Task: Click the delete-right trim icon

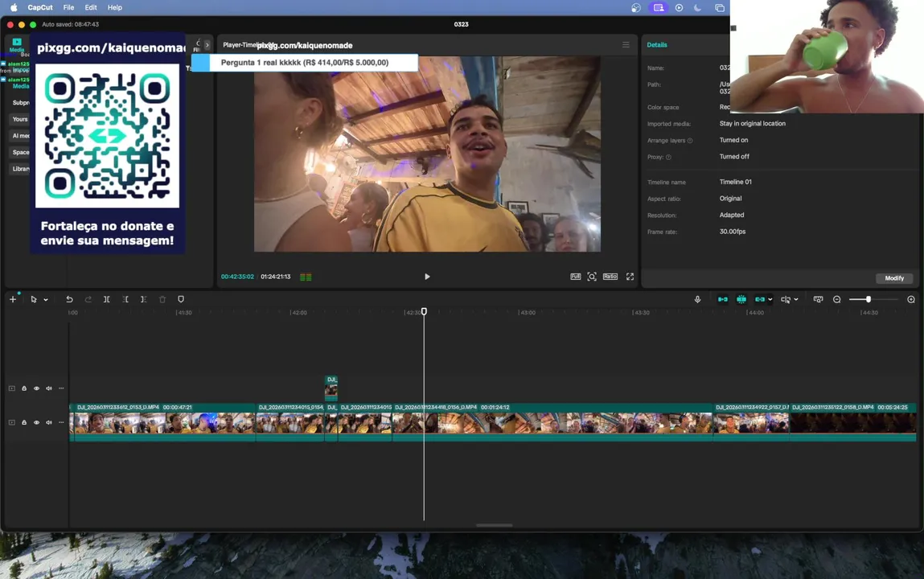Action: [x=144, y=299]
